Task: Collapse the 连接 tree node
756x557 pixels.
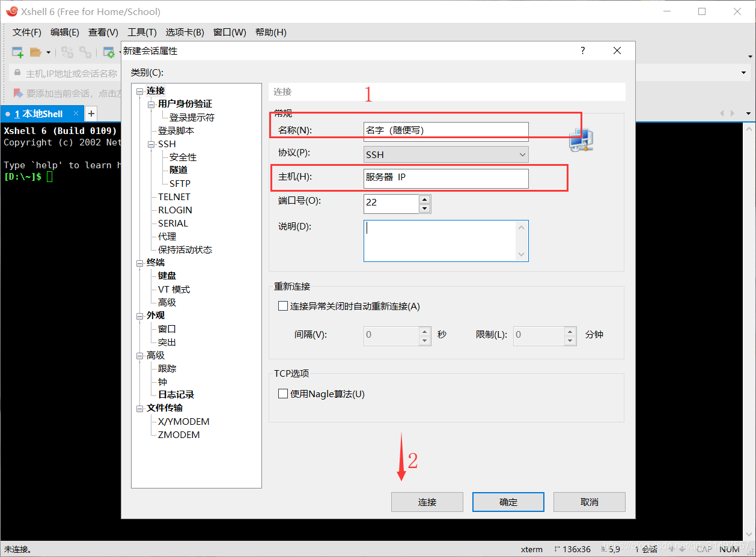Action: click(140, 91)
